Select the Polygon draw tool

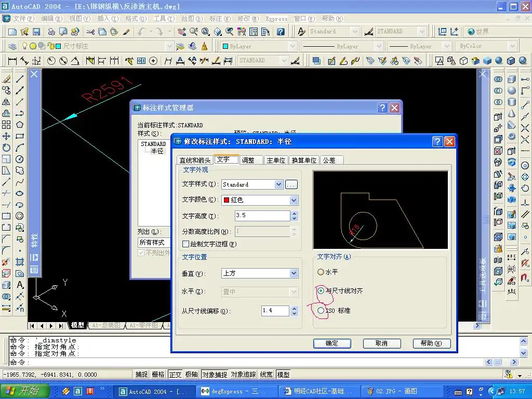(20, 125)
